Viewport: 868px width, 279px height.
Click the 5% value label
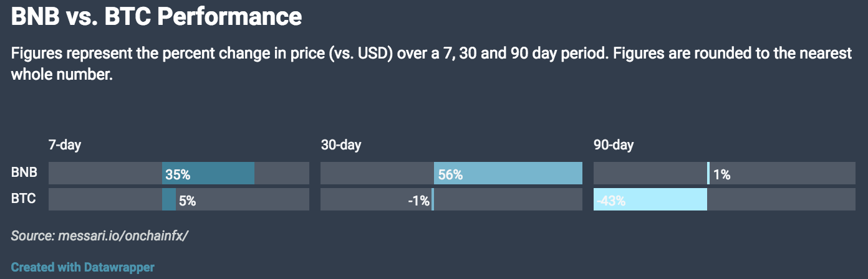(x=188, y=201)
